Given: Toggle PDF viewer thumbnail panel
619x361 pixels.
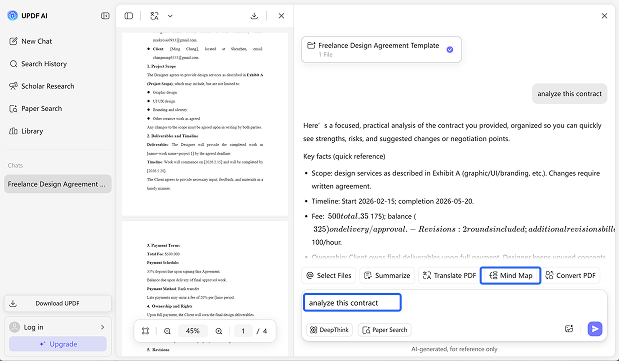Looking at the screenshot, I should 129,16.
